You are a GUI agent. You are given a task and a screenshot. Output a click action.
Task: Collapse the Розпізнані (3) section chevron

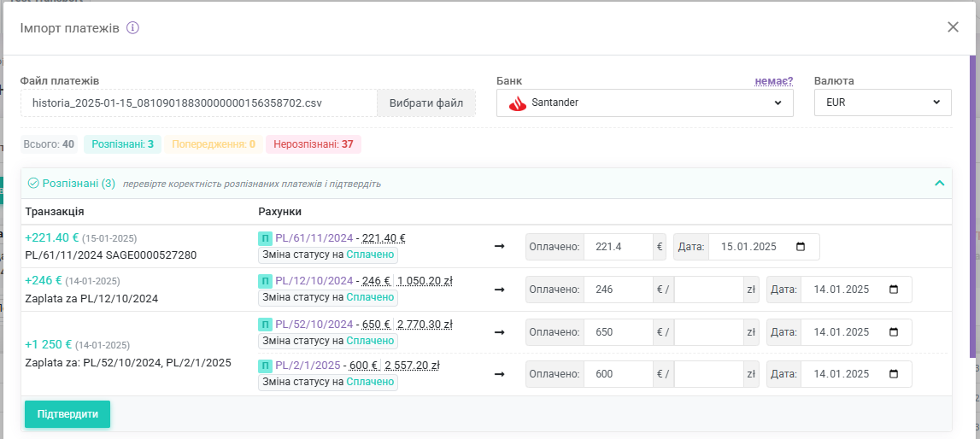click(x=939, y=184)
